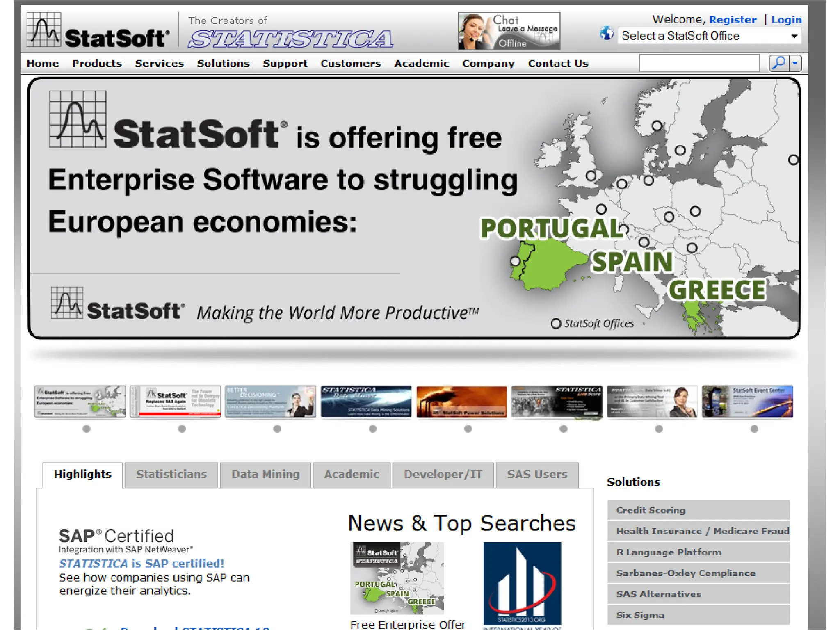Select the SAS Users tab

536,475
